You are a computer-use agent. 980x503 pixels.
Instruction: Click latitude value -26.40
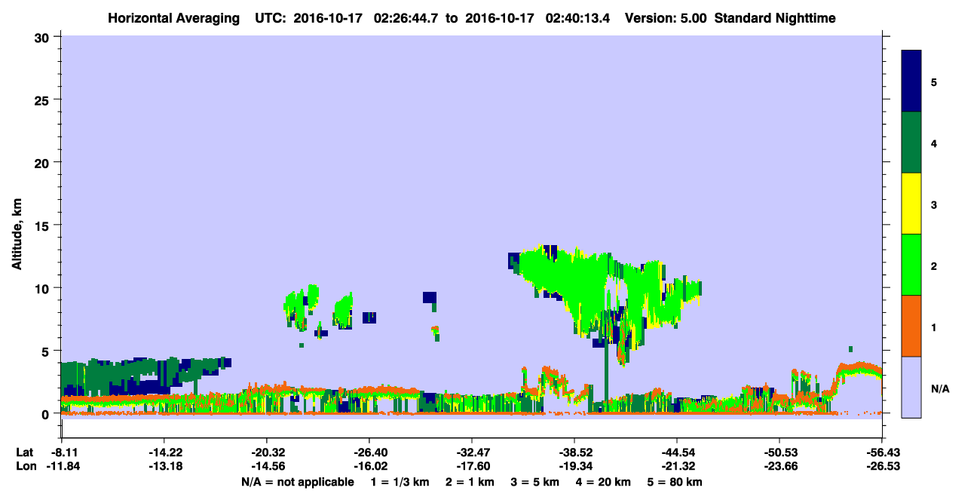[369, 452]
